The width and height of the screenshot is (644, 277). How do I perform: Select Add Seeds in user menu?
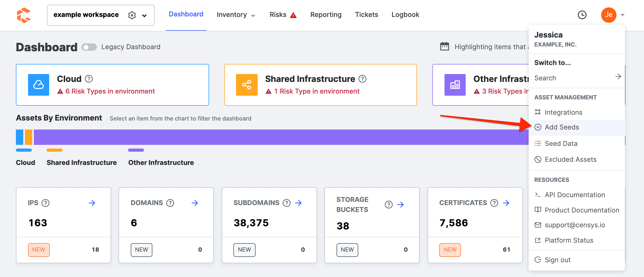(x=577, y=127)
